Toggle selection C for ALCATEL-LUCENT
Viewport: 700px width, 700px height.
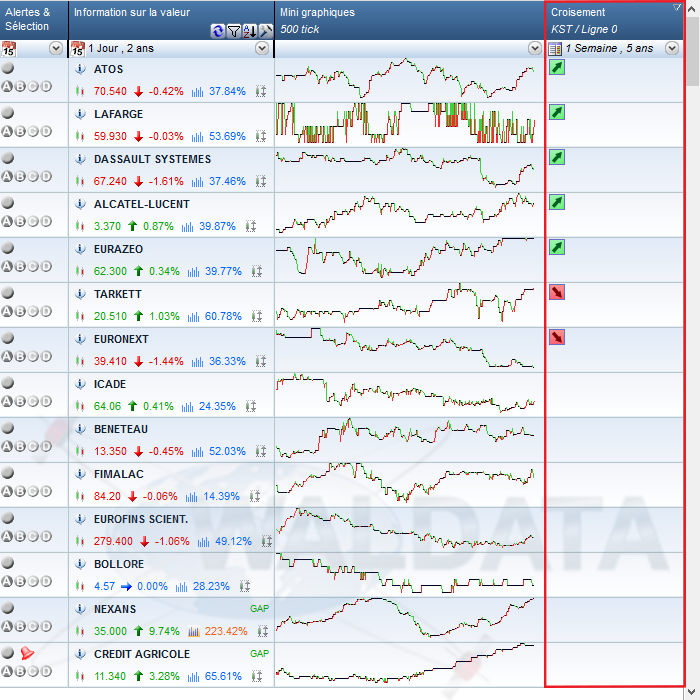pyautogui.click(x=33, y=221)
